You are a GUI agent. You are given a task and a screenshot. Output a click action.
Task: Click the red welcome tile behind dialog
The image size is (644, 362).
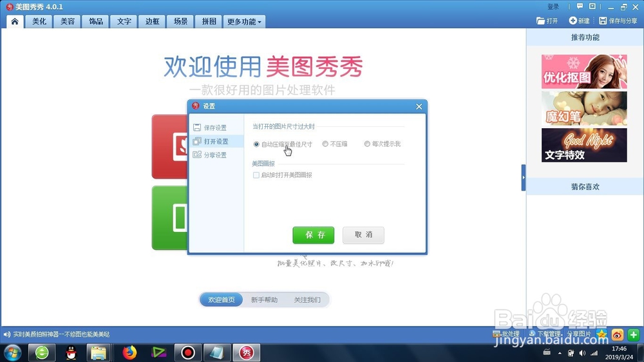(x=169, y=146)
